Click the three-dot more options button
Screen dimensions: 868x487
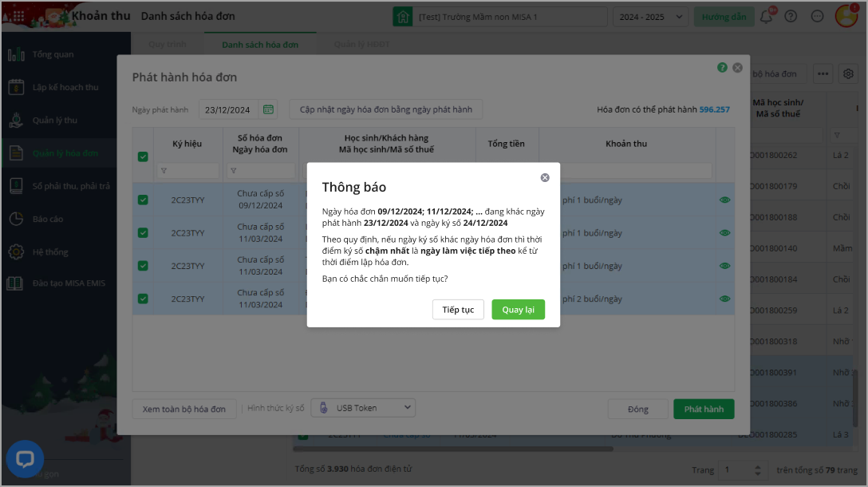824,74
